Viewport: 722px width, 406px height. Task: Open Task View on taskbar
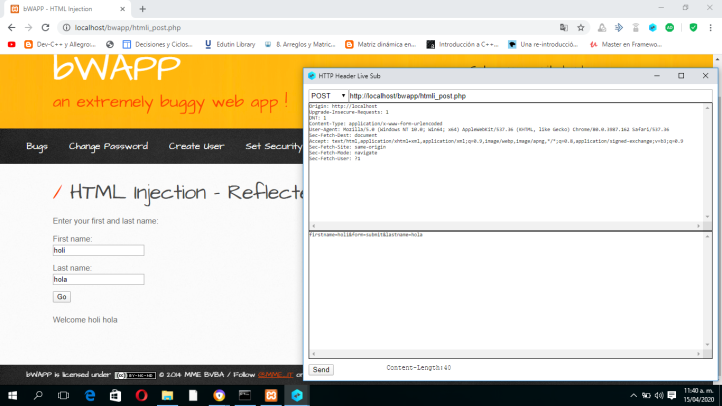pyautogui.click(x=63, y=395)
